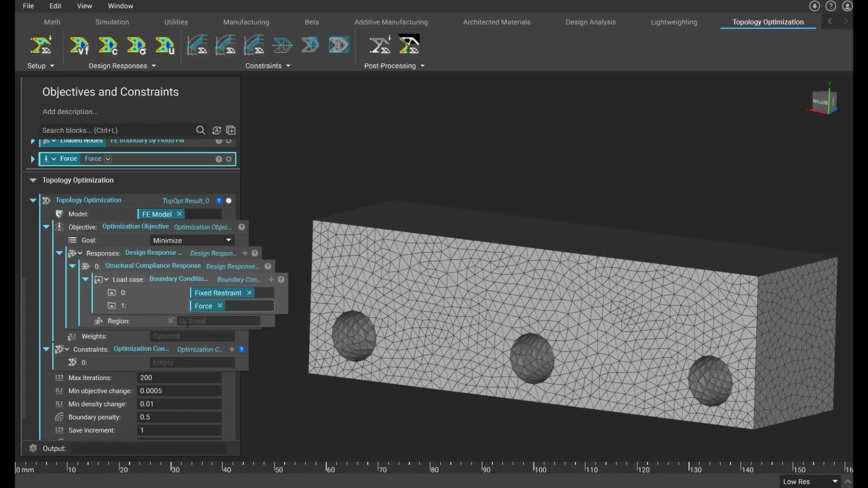Select the stress (σ) response icon

click(136, 45)
